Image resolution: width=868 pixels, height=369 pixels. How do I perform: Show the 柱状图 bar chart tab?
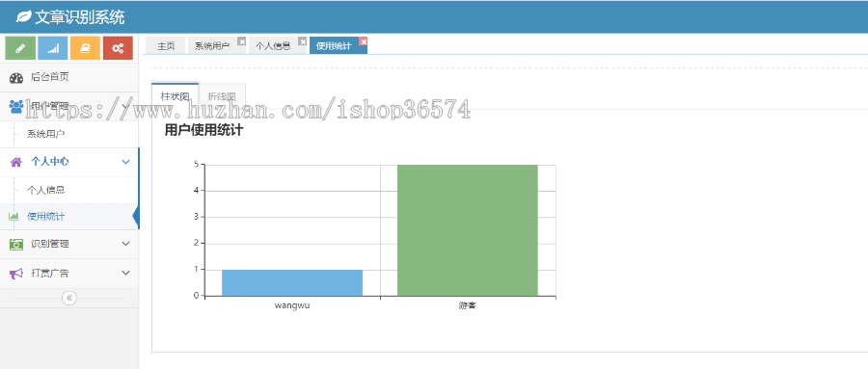pyautogui.click(x=175, y=96)
